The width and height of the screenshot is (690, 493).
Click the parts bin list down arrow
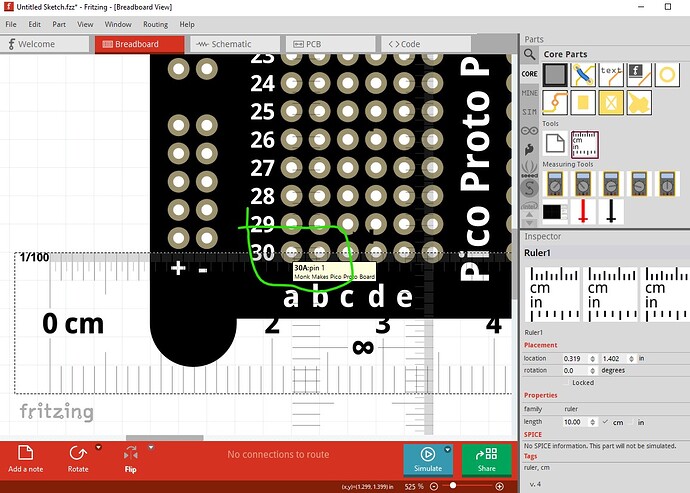529,223
